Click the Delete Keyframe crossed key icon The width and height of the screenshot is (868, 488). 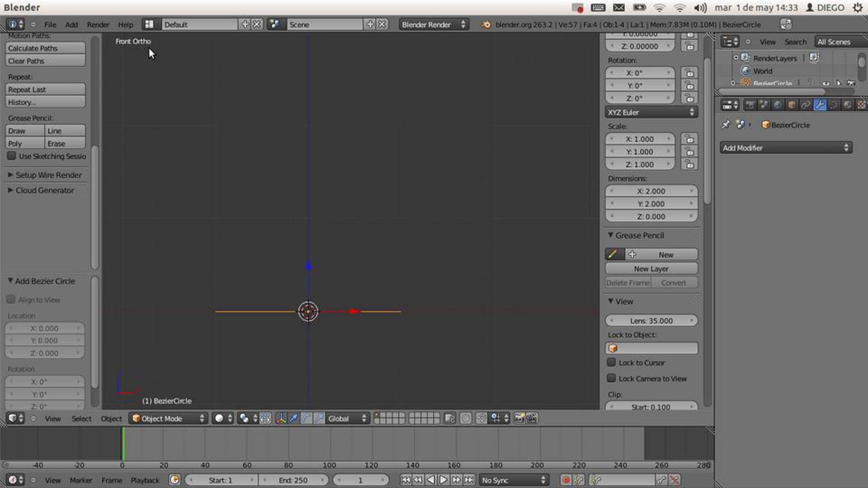pos(675,480)
